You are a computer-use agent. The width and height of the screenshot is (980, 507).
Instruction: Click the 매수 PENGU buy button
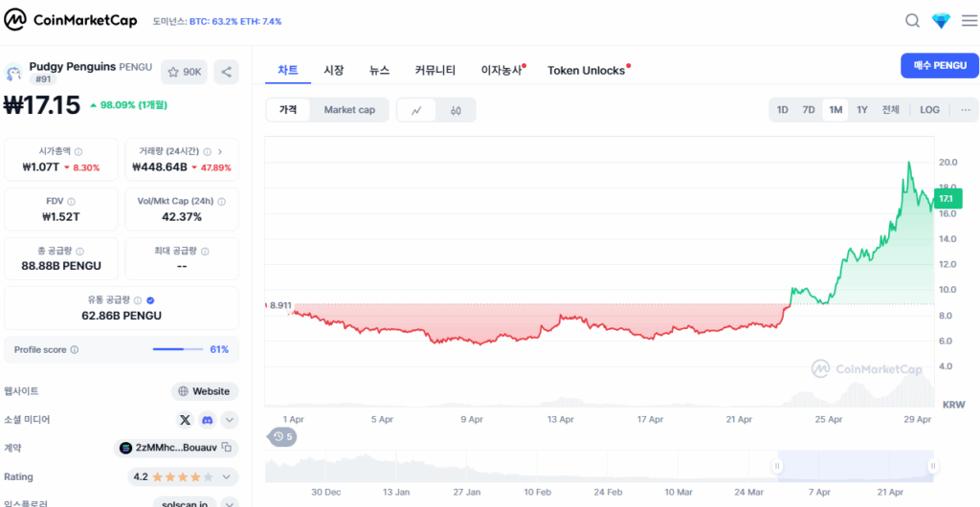tap(940, 66)
